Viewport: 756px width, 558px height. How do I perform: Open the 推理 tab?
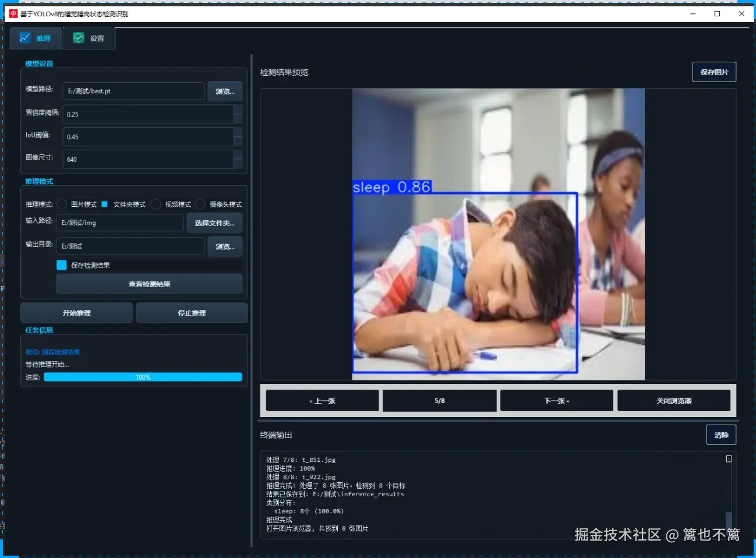point(36,38)
